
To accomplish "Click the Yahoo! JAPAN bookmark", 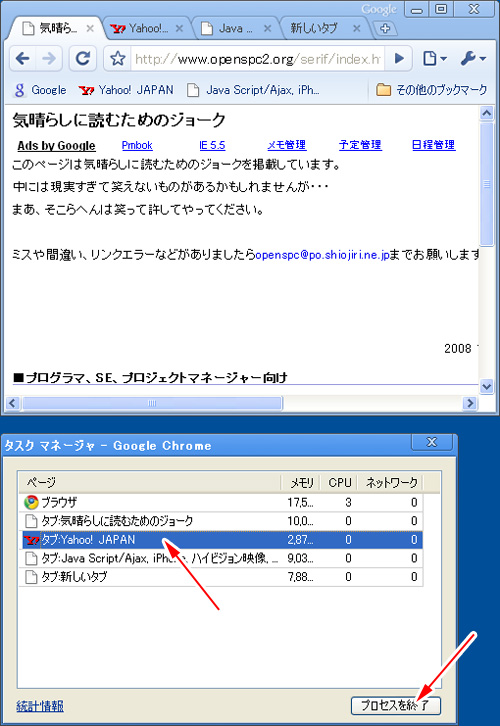I will click(126, 89).
